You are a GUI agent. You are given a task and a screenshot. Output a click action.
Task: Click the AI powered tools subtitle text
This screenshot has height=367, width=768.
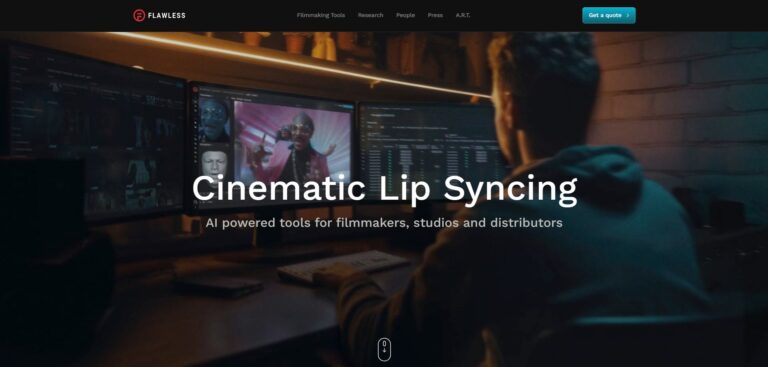384,223
